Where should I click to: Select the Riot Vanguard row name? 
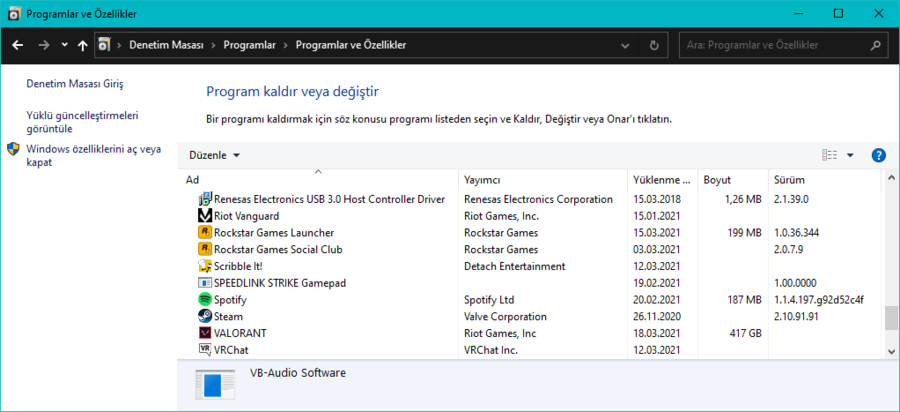(246, 216)
